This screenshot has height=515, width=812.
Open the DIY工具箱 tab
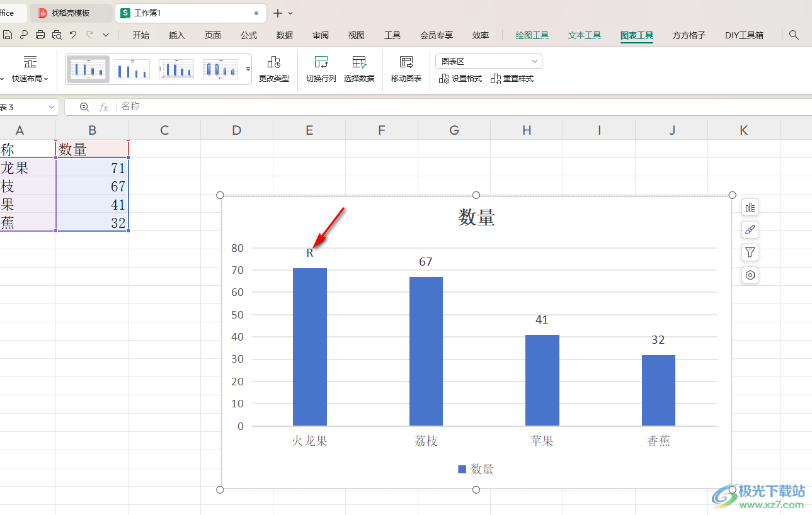click(x=745, y=35)
